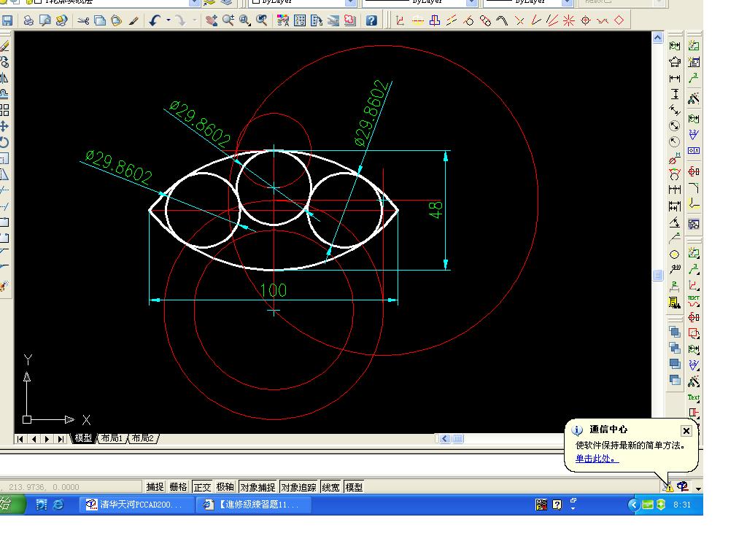
Task: Click the communication center warning tray icon
Action: [667, 486]
